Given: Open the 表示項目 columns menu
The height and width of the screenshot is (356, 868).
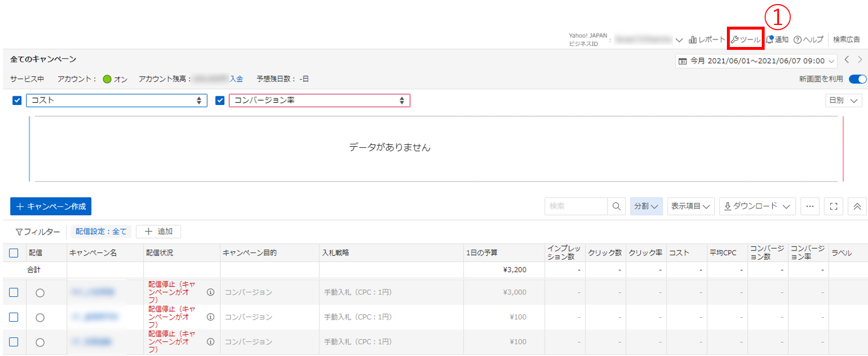Looking at the screenshot, I should [x=691, y=206].
